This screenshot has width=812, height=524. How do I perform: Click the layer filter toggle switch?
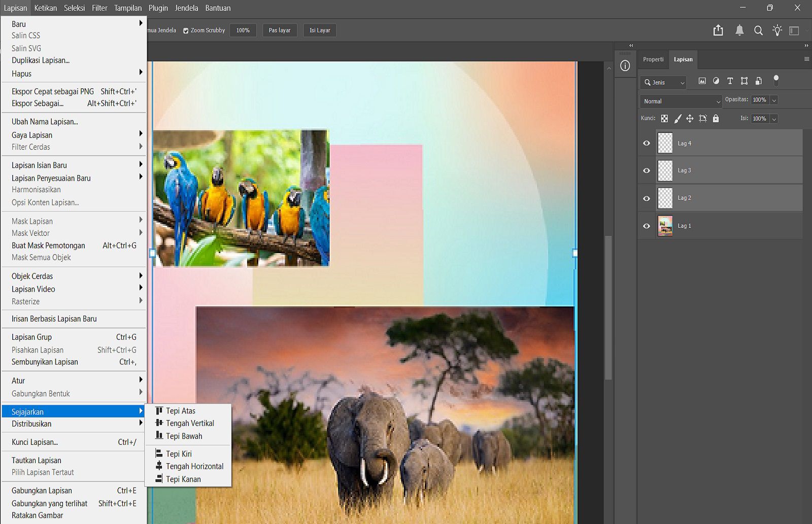pyautogui.click(x=776, y=80)
